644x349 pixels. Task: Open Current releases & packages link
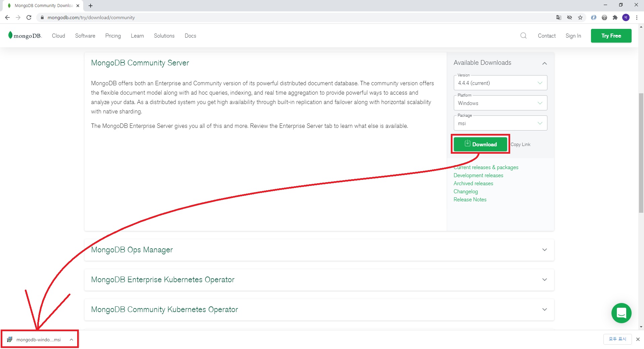tap(486, 167)
